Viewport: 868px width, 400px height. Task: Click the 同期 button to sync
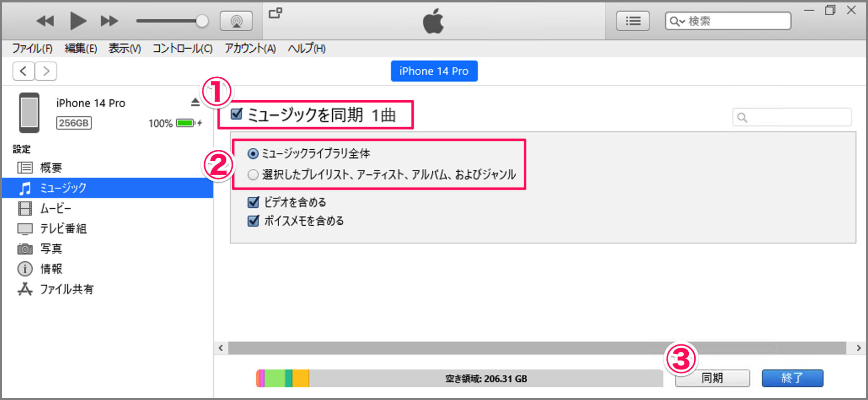point(712,378)
